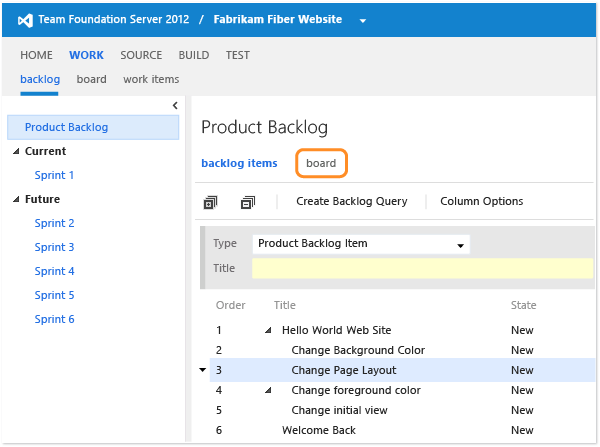
Task: Switch to the backlog items view
Action: (239, 163)
